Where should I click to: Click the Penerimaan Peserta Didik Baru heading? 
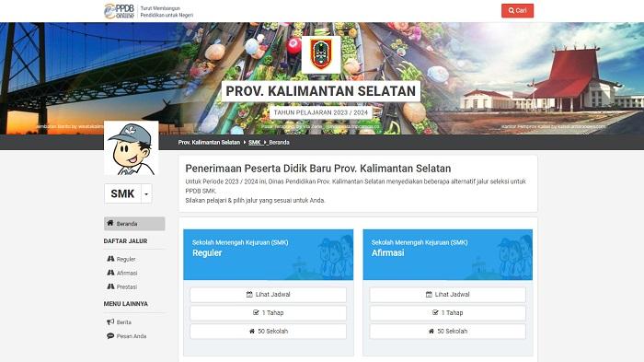[318, 169]
